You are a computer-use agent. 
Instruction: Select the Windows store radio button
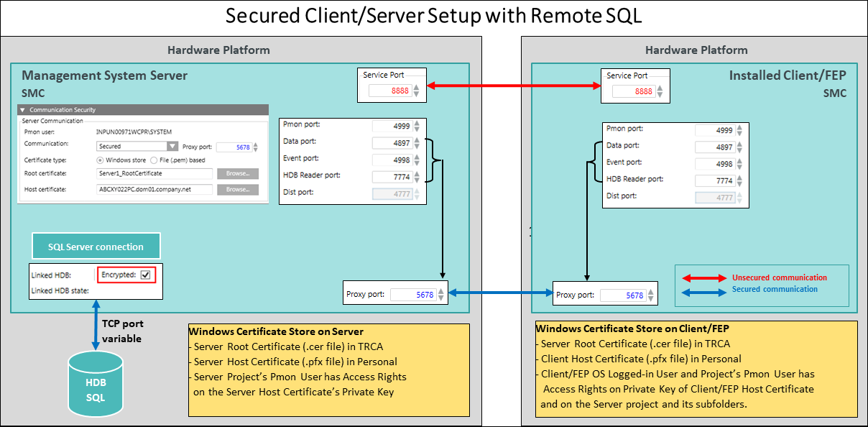tap(99, 160)
